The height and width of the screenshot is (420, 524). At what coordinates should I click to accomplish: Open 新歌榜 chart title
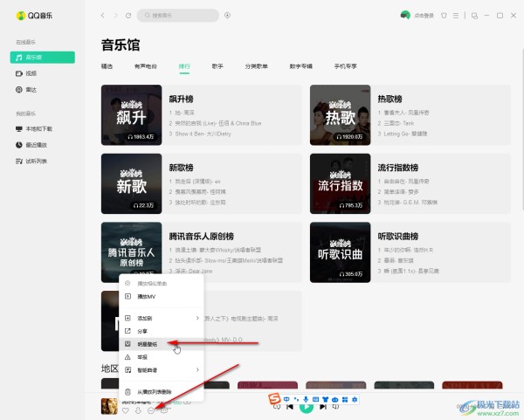coord(181,168)
